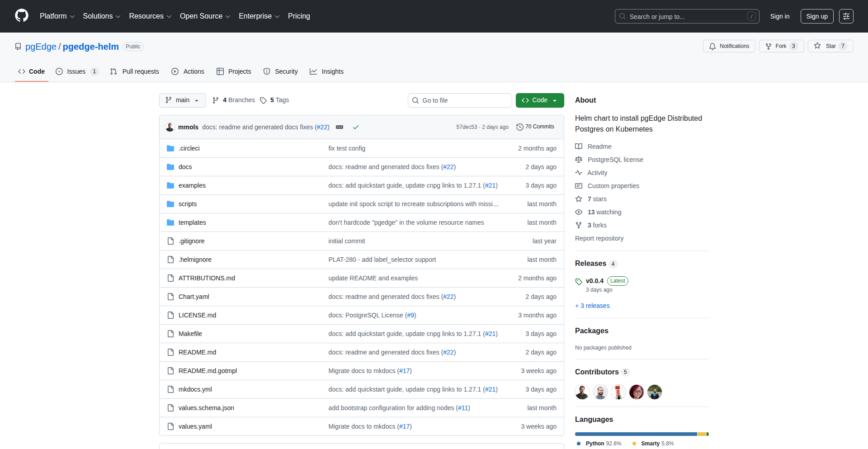Click the + 3 releases link
Viewport: 868px width, 449px height.
[592, 306]
